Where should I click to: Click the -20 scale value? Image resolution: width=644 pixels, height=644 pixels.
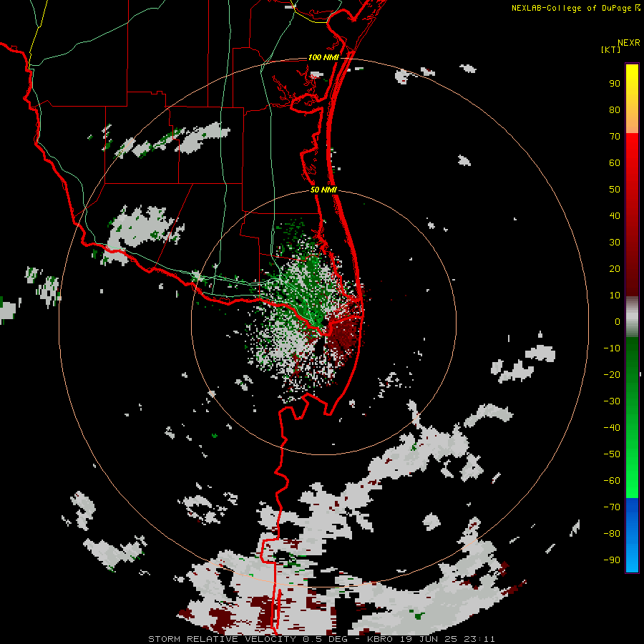pyautogui.click(x=612, y=375)
